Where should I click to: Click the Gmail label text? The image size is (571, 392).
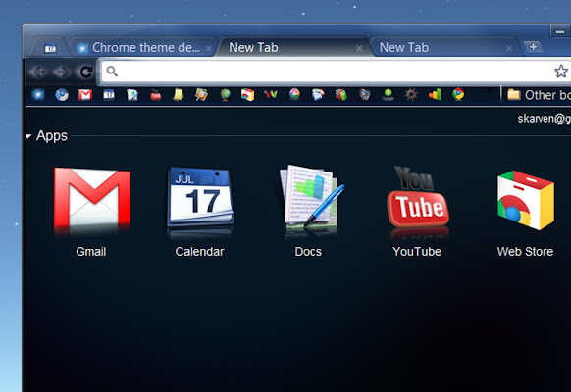(x=91, y=252)
